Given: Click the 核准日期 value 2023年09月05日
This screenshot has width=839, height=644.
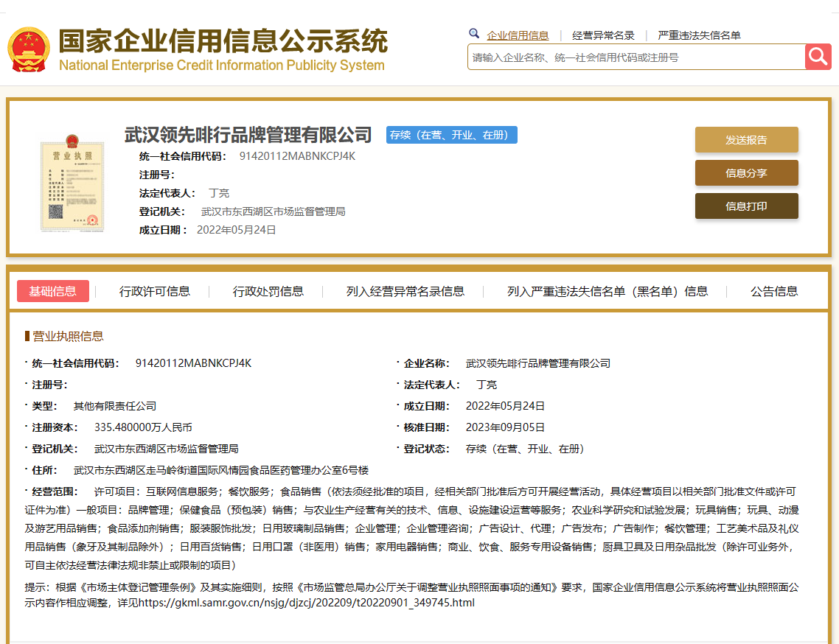Looking at the screenshot, I should (505, 427).
